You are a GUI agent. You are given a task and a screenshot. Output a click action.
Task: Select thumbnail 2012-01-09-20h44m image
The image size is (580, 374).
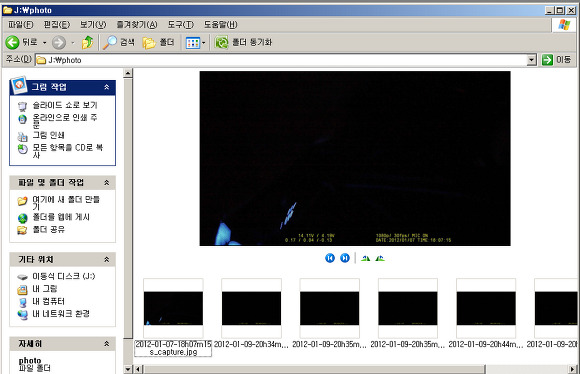(486, 308)
